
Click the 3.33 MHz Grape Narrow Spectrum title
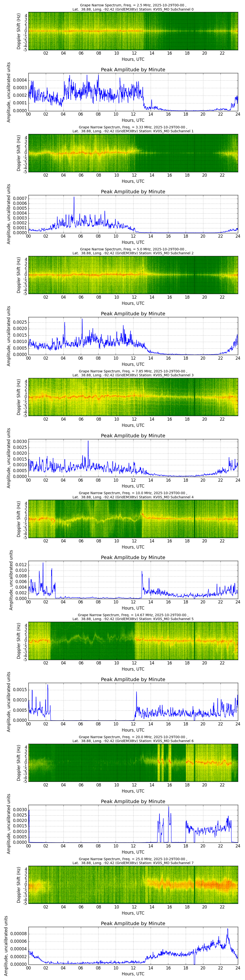[x=133, y=129]
